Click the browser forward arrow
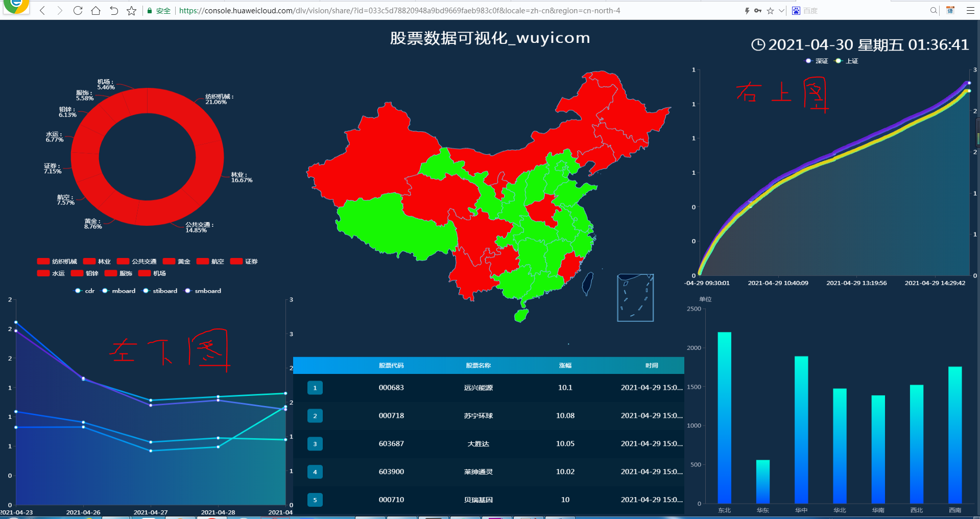This screenshot has height=519, width=980. click(60, 10)
